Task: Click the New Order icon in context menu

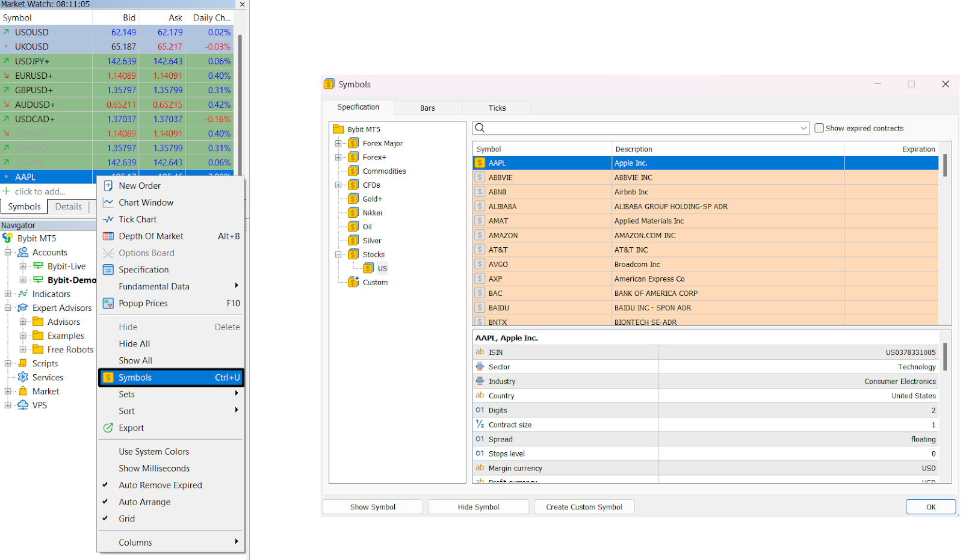Action: [x=108, y=186]
